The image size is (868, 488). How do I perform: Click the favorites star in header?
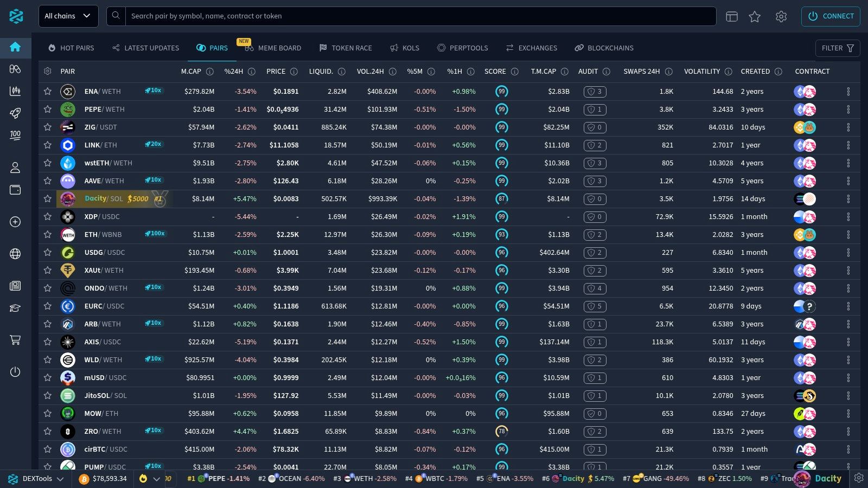coord(755,16)
